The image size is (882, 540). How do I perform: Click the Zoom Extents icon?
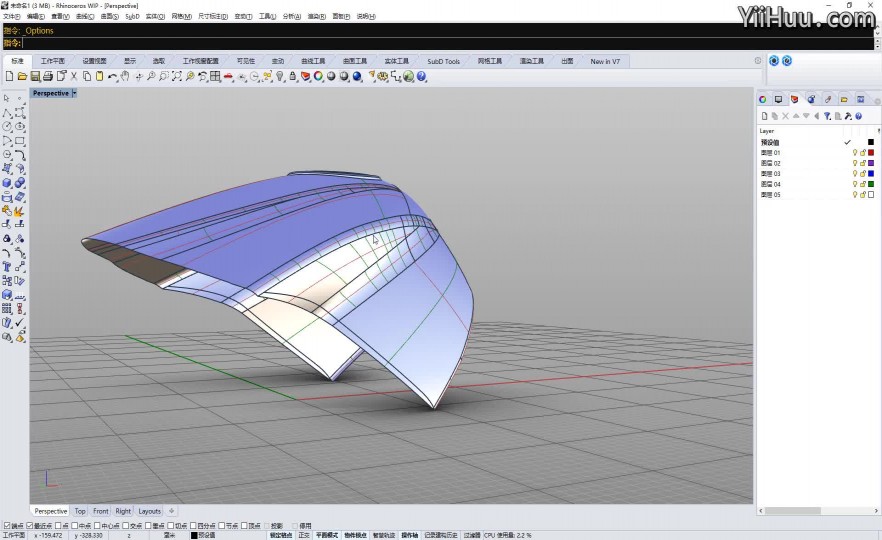177,76
